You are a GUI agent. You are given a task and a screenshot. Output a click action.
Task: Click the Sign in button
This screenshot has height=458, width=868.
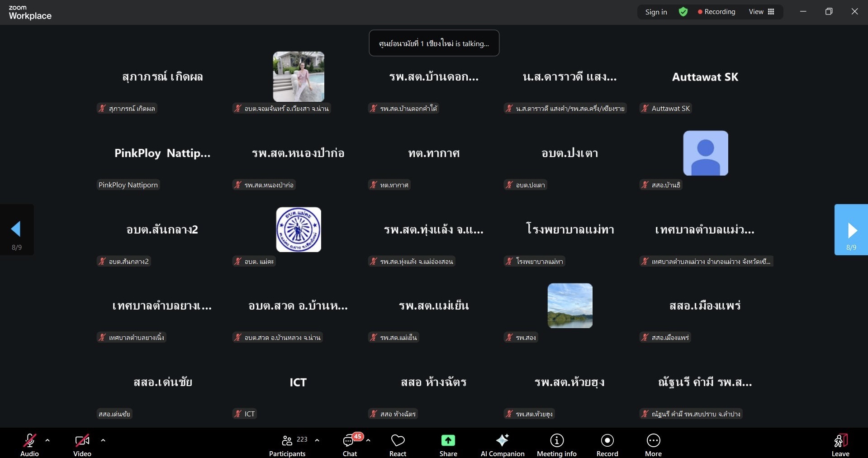tap(656, 12)
